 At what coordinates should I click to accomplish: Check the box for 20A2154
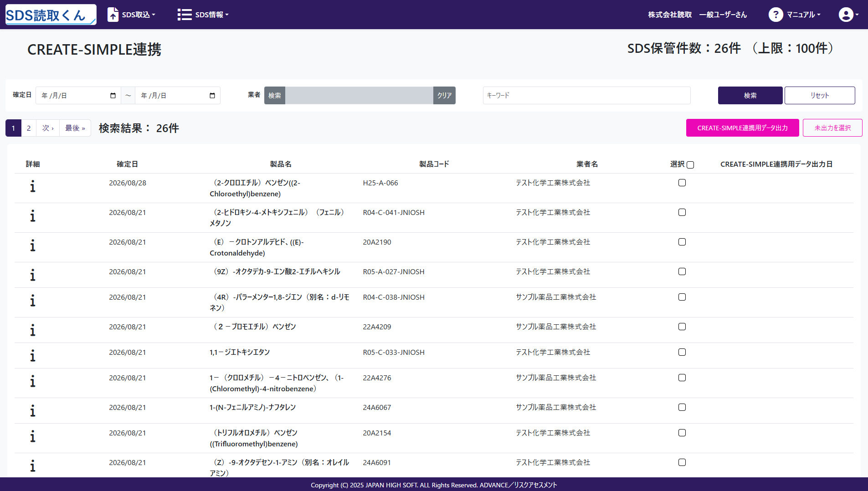[682, 433]
